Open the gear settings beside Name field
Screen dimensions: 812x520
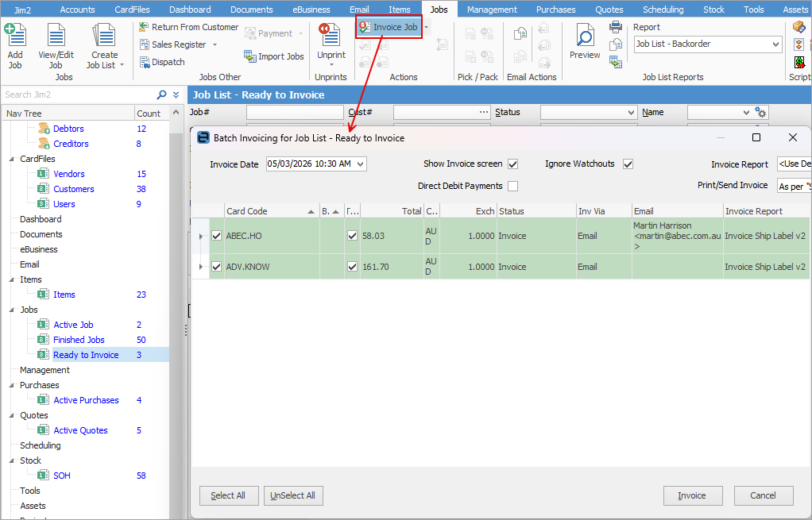[760, 112]
